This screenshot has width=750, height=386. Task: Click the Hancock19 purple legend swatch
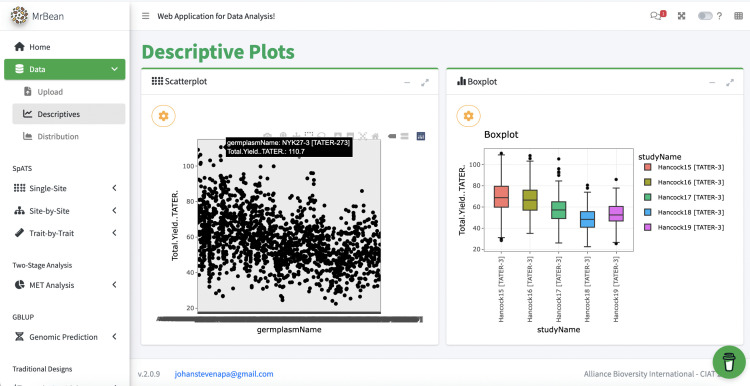(648, 227)
